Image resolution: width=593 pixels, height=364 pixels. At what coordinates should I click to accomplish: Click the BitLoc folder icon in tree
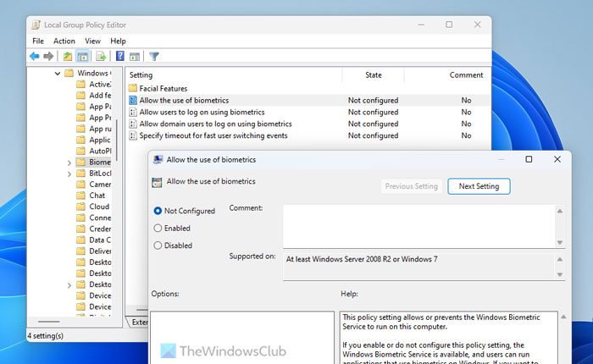(x=80, y=174)
